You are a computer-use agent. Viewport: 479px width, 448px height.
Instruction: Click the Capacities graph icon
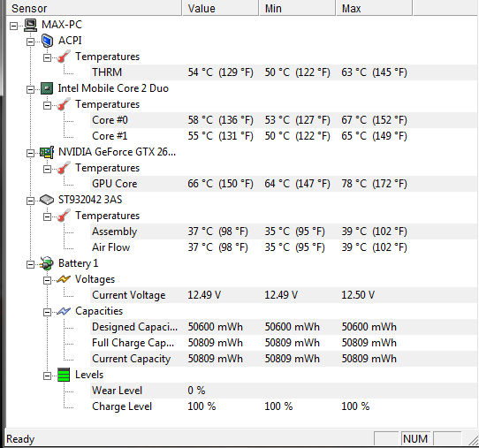pos(64,311)
